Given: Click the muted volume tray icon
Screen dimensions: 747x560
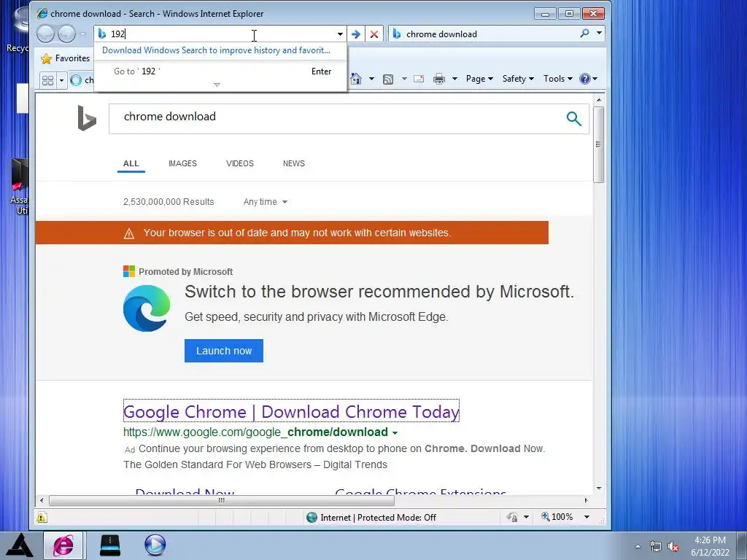Looking at the screenshot, I should coord(673,546).
